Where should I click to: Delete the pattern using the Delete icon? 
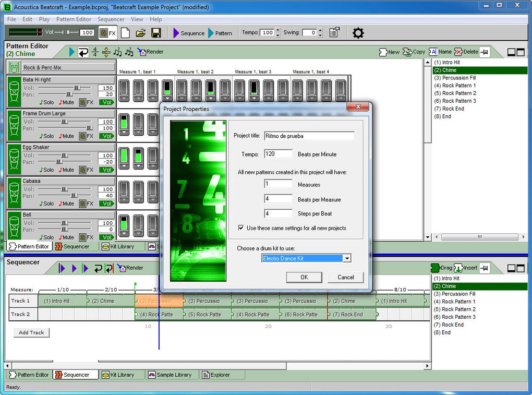coord(458,52)
